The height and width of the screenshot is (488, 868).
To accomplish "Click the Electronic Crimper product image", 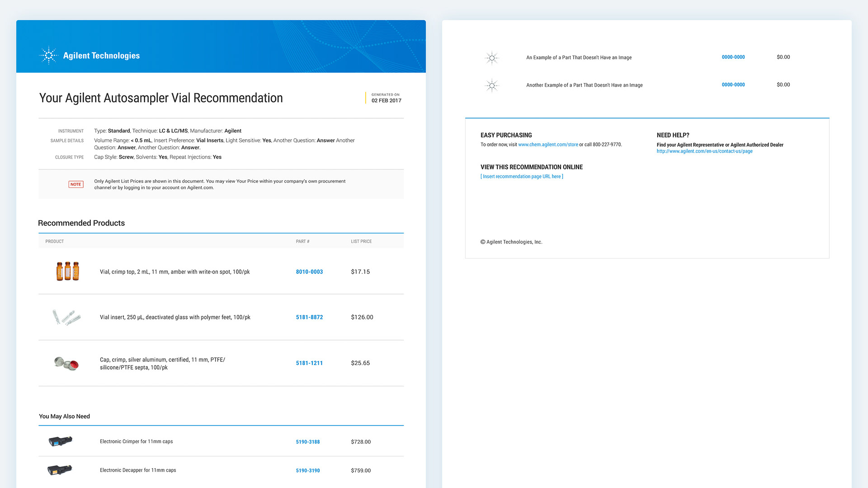I will 60,441.
